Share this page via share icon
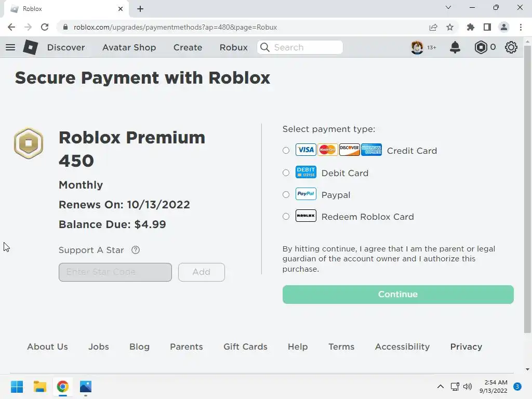Image resolution: width=532 pixels, height=399 pixels. [x=433, y=27]
